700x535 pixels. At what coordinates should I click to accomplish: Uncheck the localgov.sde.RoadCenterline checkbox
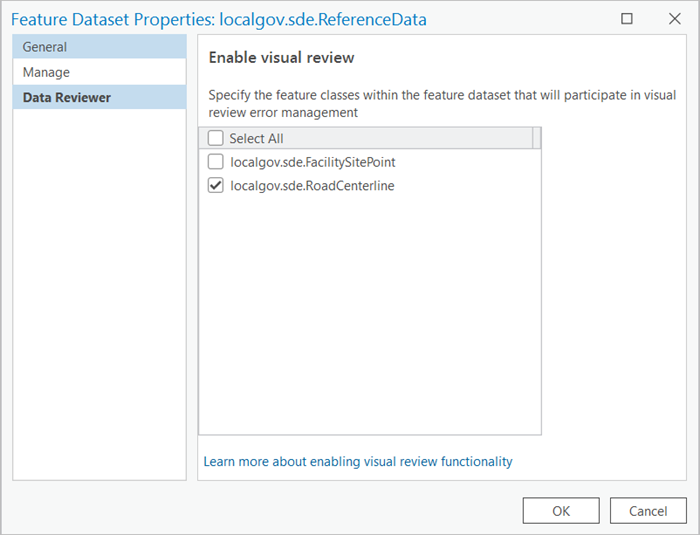216,185
